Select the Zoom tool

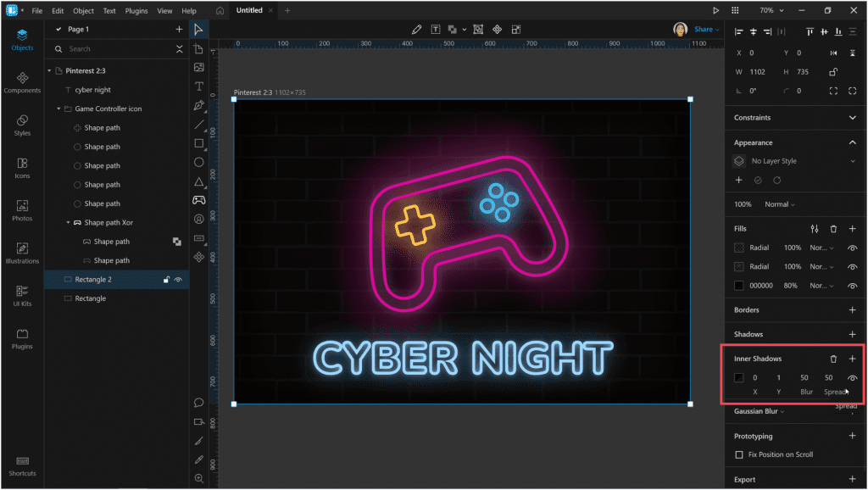198,479
